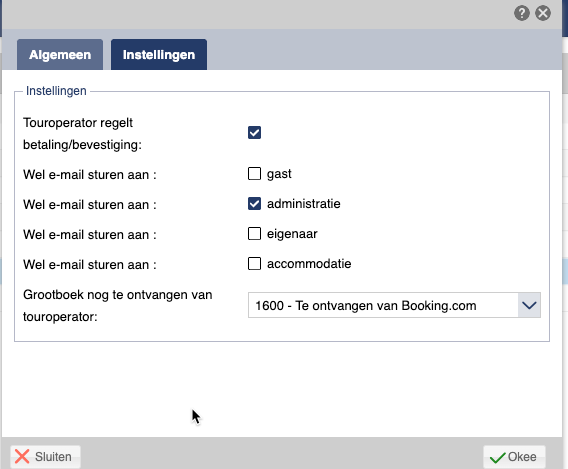Close the dialog with the header X icon
This screenshot has width=568, height=469.
(x=543, y=13)
